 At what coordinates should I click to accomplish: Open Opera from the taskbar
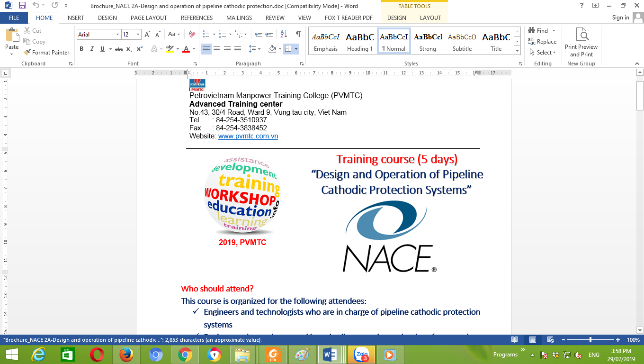pos(97,355)
